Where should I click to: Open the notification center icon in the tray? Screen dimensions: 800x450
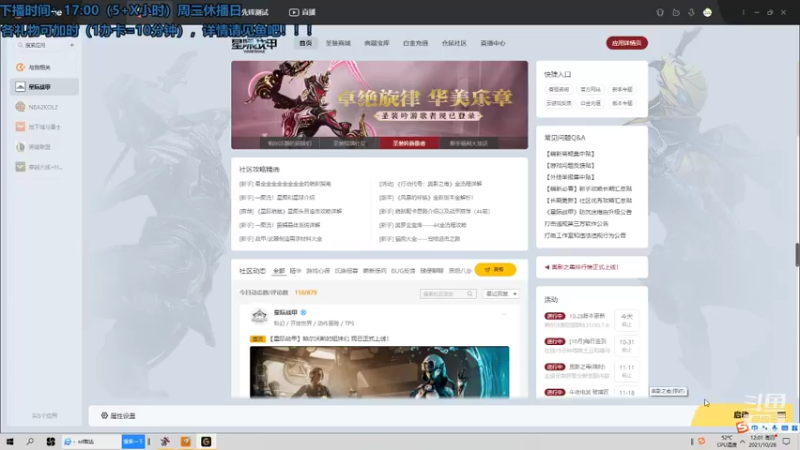coord(787,441)
